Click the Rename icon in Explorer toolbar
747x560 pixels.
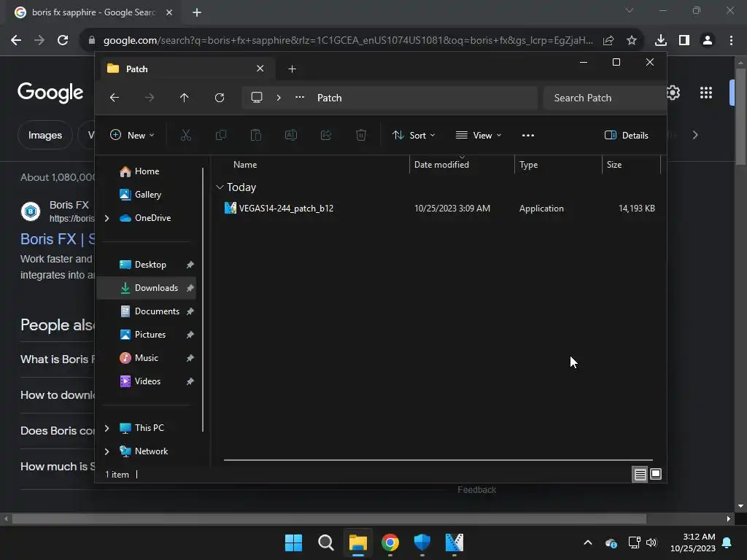pyautogui.click(x=290, y=135)
